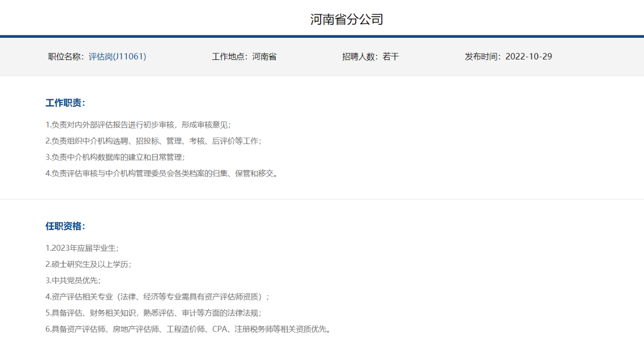Click the 招聘人数 若干 field
This screenshot has width=644, height=352.
click(x=370, y=56)
